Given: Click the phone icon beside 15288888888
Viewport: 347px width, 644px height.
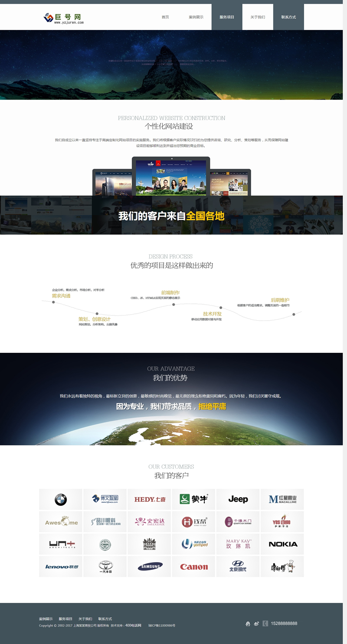Looking at the screenshot, I should (x=265, y=624).
